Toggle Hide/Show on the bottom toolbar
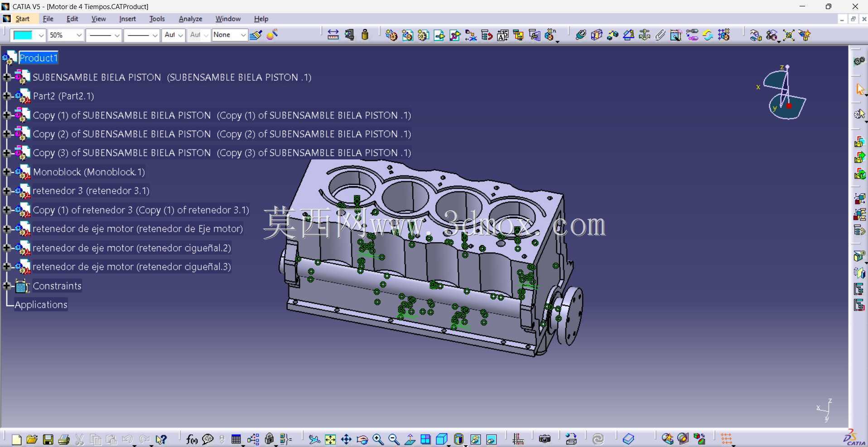The height and width of the screenshot is (447, 868). pos(476,439)
